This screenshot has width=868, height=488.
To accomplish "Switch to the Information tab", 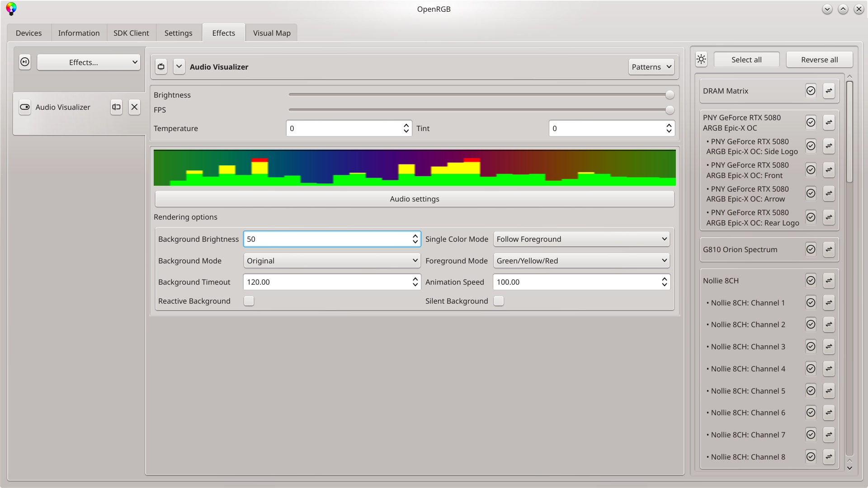I will [x=79, y=33].
